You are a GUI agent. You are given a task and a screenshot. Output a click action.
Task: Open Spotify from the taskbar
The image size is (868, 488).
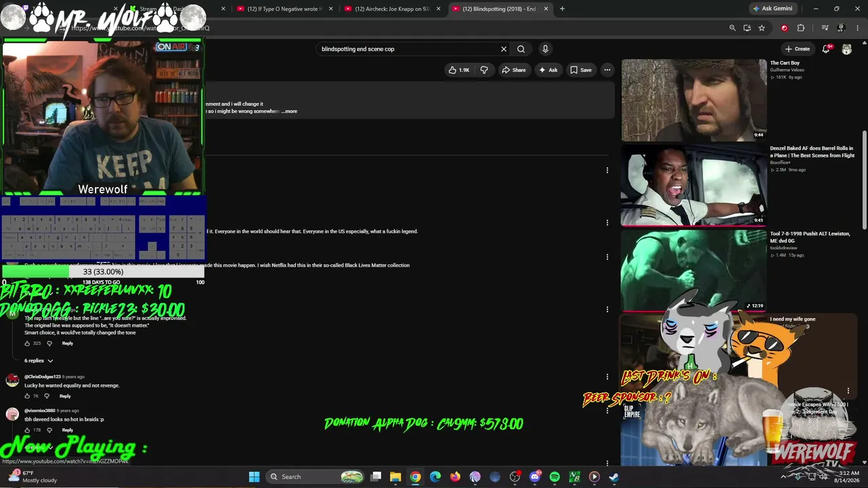(555, 476)
